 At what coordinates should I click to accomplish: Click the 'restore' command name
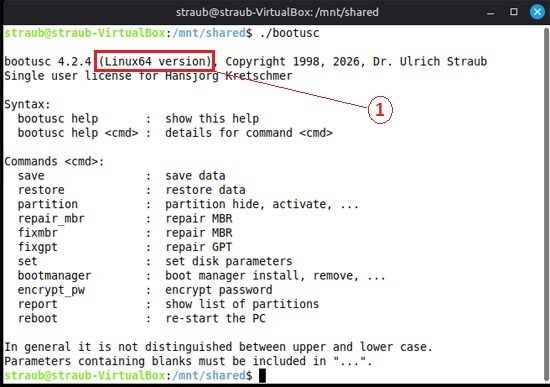coord(41,190)
